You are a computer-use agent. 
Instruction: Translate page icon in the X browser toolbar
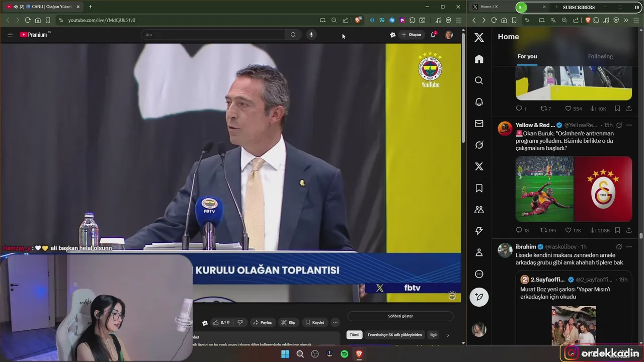pyautogui.click(x=553, y=20)
